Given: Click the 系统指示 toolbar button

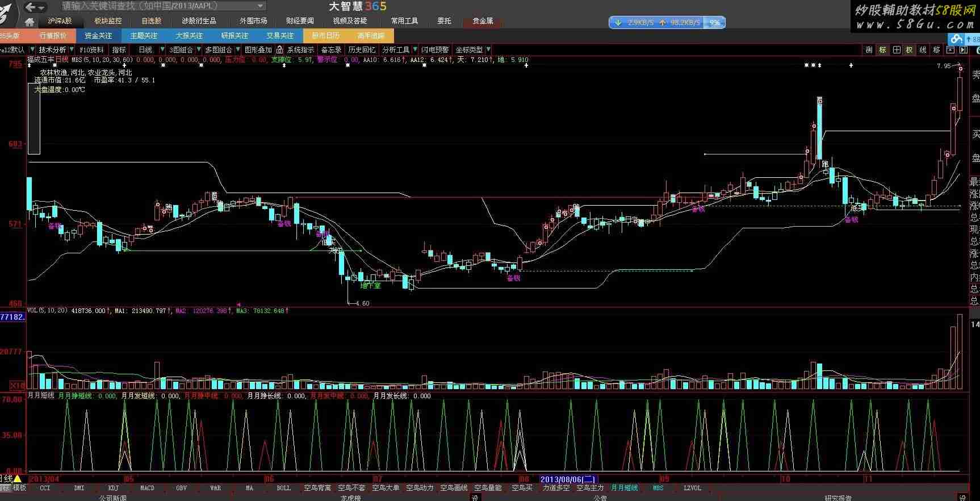Looking at the screenshot, I should [x=300, y=50].
